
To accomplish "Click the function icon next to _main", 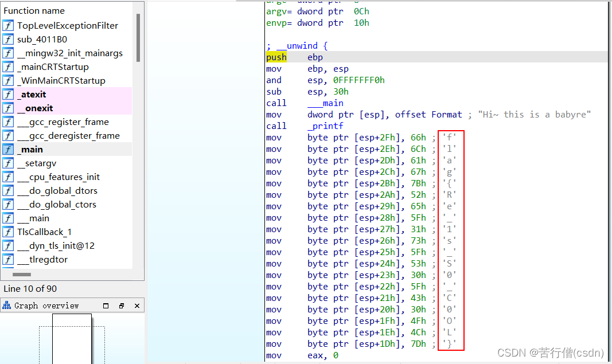I will click(7, 149).
